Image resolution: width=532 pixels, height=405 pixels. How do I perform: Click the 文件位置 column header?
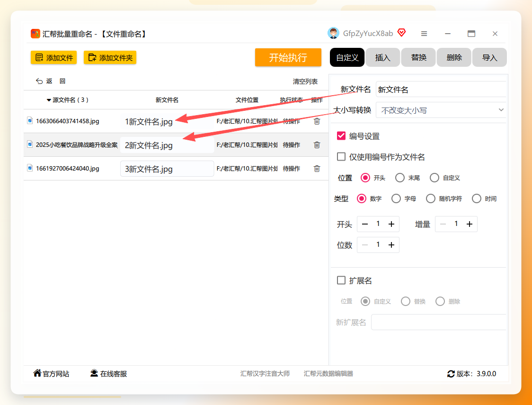(x=247, y=100)
